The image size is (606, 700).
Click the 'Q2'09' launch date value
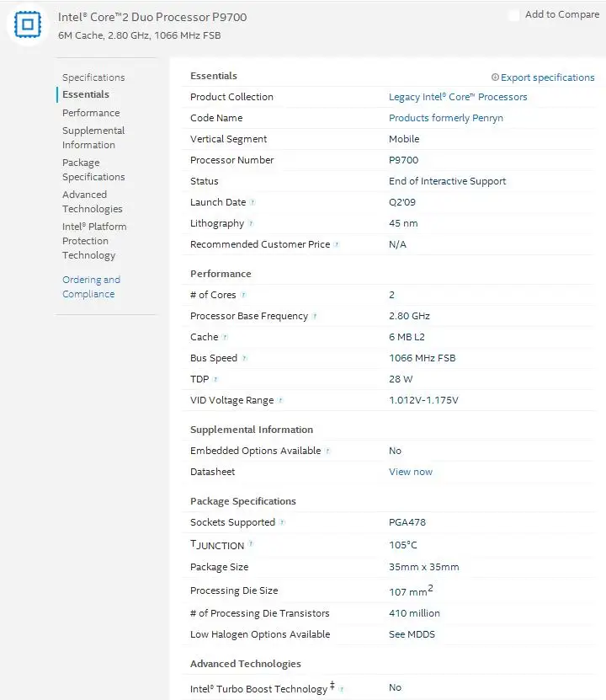tap(402, 202)
